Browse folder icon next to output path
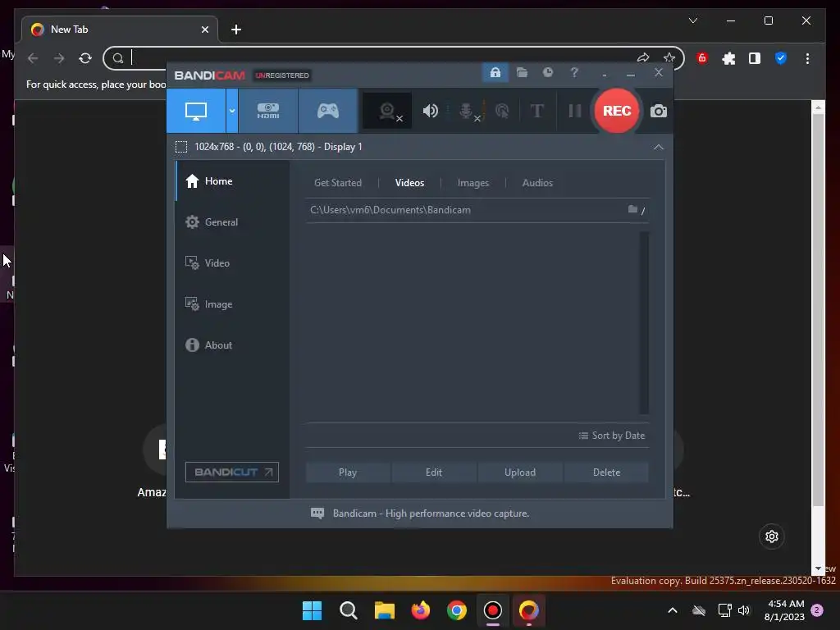 (632, 209)
